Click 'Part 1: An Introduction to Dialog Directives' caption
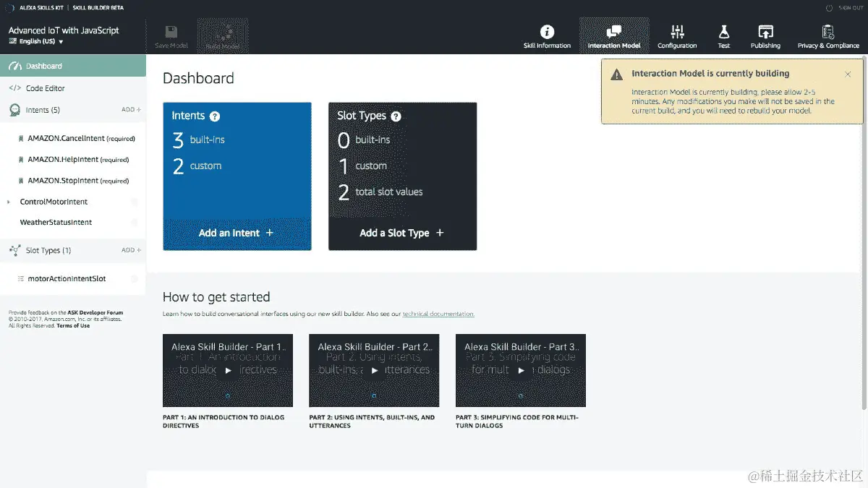The width and height of the screenshot is (868, 488). [224, 421]
